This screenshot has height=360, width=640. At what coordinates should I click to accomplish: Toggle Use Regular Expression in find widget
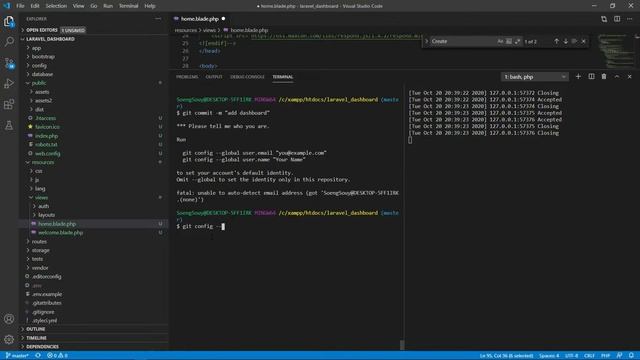[x=517, y=41]
